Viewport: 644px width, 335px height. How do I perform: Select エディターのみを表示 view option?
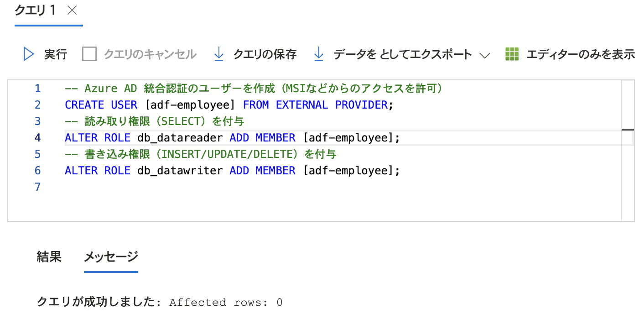581,54
